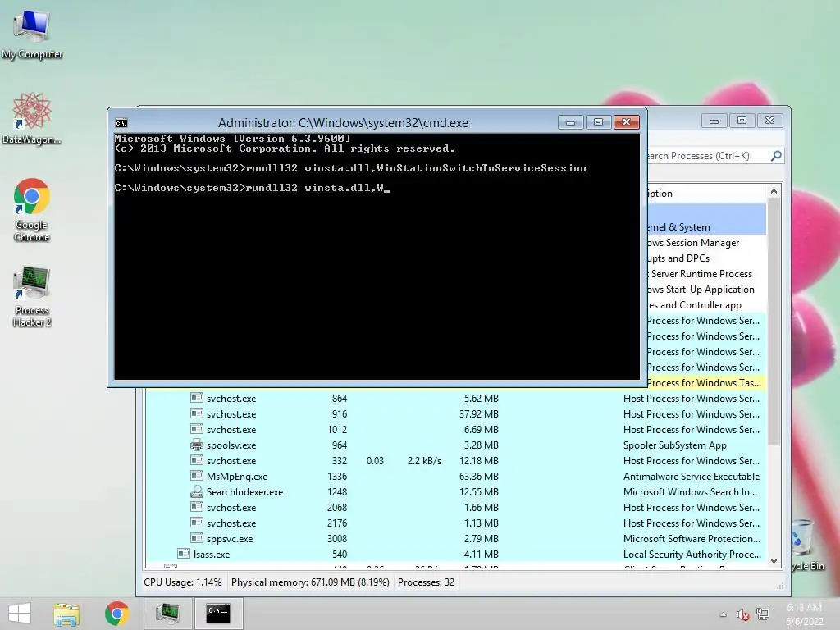The image size is (840, 630).
Task: Click the process list vertical scrollbar thumb
Action: click(x=774, y=322)
